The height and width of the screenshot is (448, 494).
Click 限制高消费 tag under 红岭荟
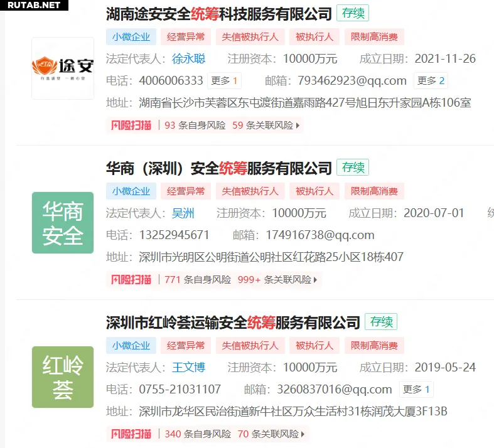(374, 345)
